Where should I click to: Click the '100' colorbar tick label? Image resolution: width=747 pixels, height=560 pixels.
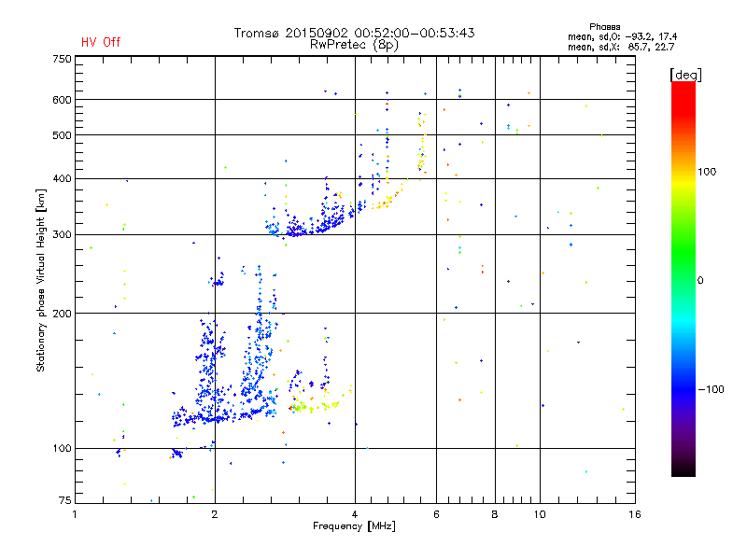click(707, 172)
